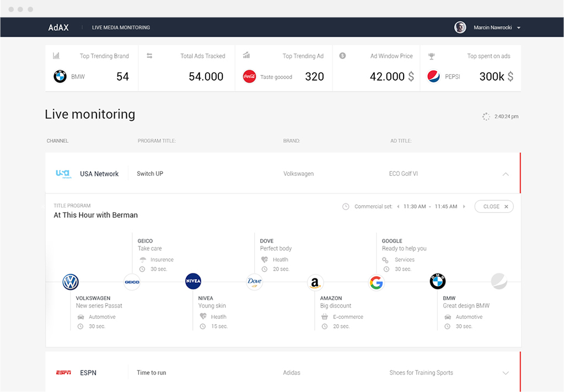The height and width of the screenshot is (392, 564).
Task: Click the 42.000 $ ad window price value
Action: point(391,76)
